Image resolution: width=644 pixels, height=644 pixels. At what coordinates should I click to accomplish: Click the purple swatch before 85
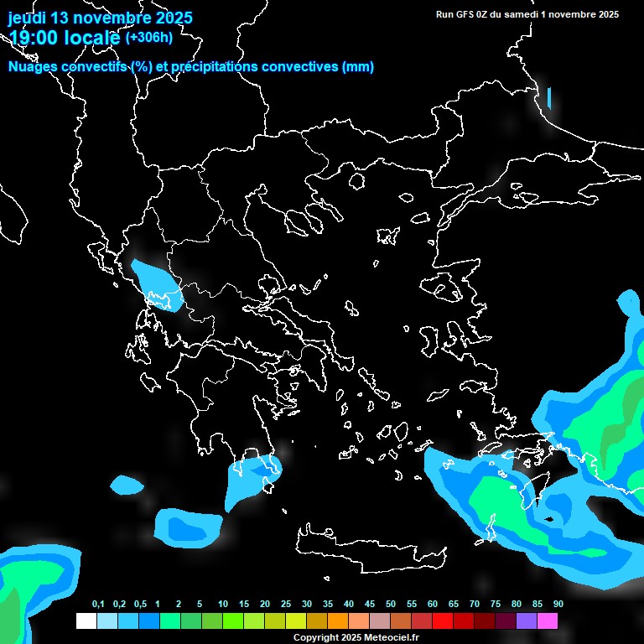click(x=527, y=621)
